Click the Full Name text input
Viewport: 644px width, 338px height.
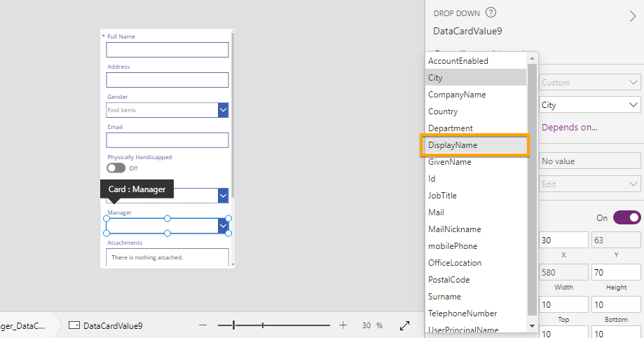(167, 50)
